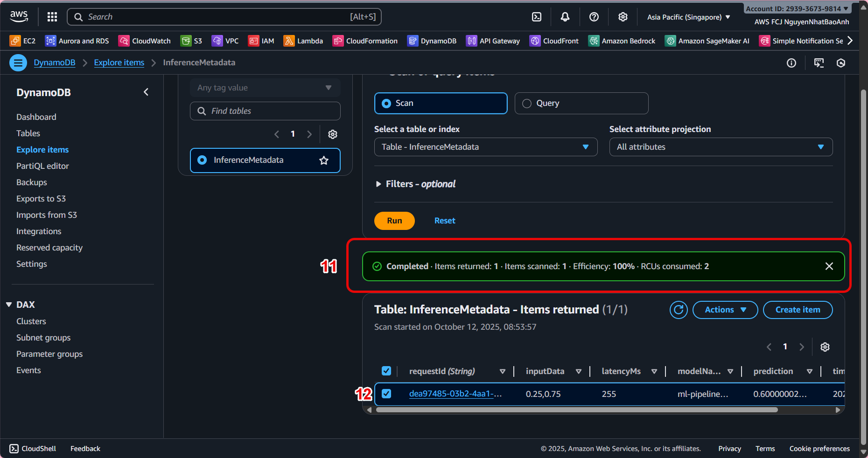Uncheck the dea97485 item row checkbox
868x458 pixels.
coord(386,394)
